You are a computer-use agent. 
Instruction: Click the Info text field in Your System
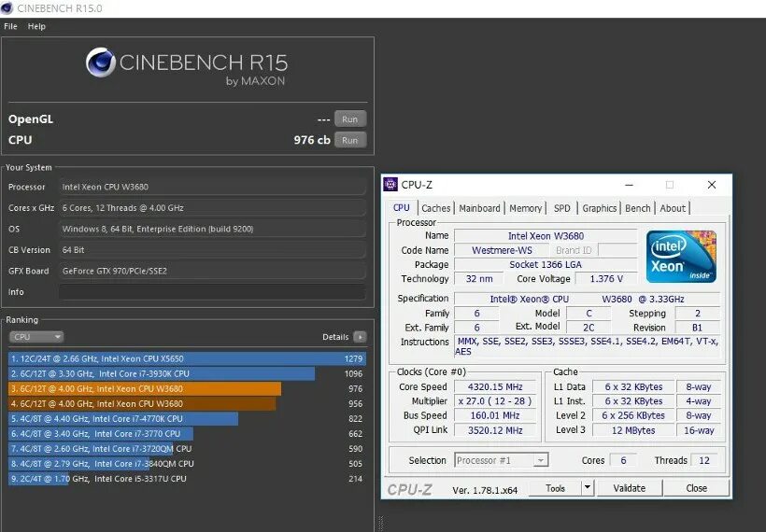coord(212,292)
